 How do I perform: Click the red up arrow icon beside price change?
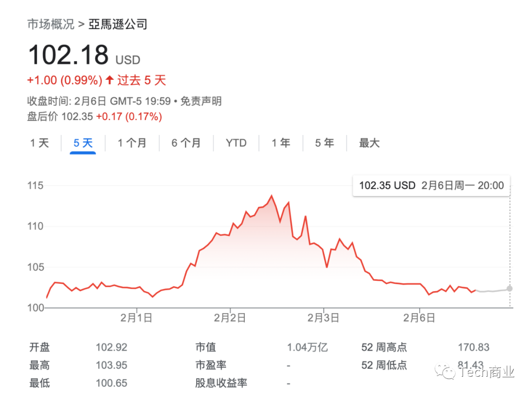[x=109, y=80]
